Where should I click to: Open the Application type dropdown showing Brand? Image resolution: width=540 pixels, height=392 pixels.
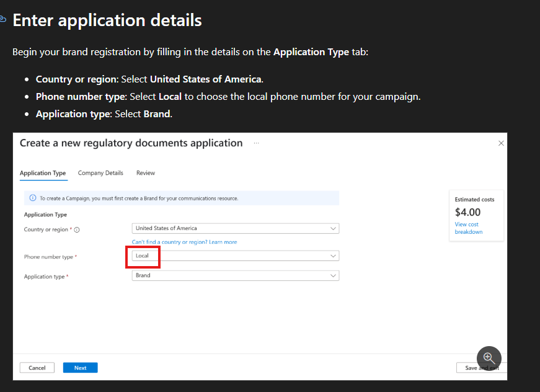pos(236,275)
